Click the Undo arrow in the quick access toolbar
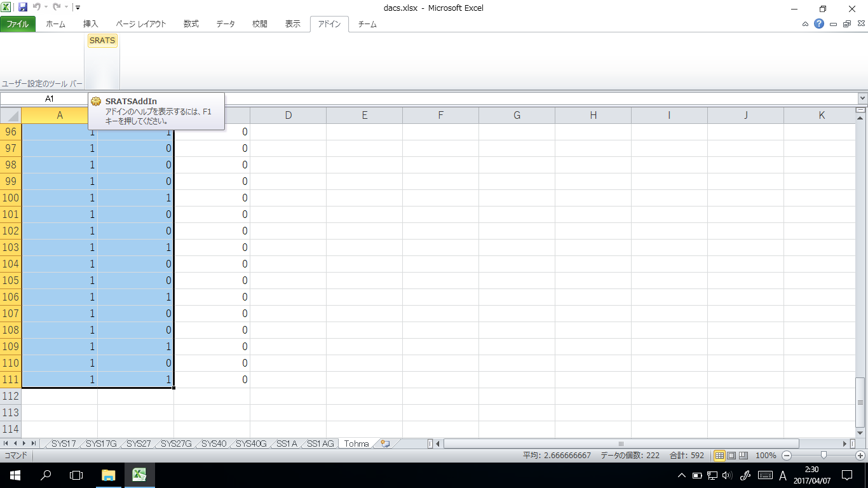 coord(37,8)
